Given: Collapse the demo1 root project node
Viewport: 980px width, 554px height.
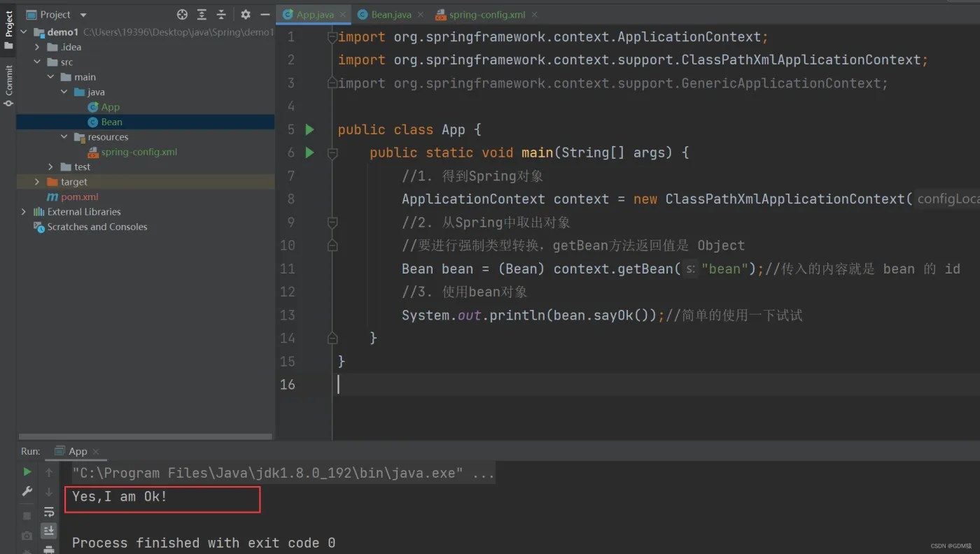Looking at the screenshot, I should point(24,32).
